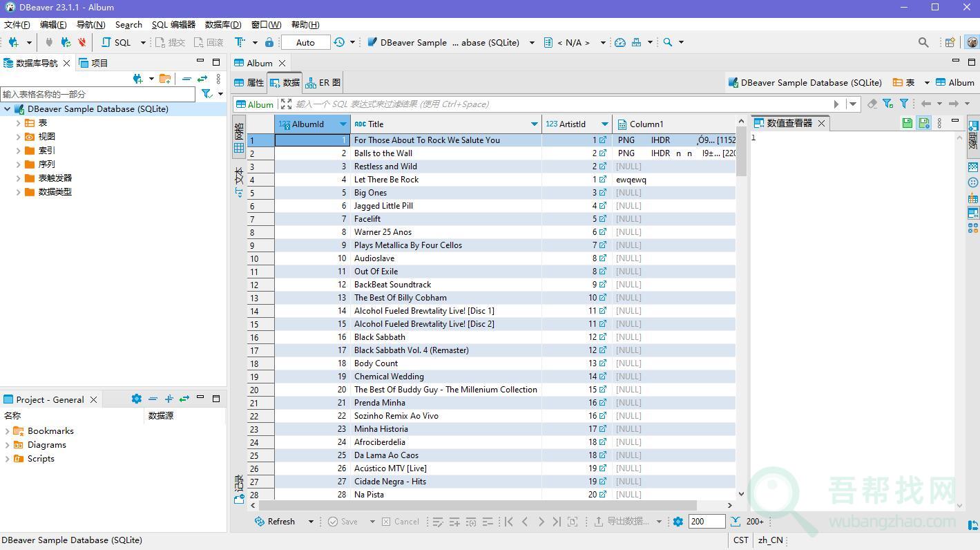Open the SQL editor from the toolbar
This screenshot has height=550, width=980.
pyautogui.click(x=115, y=42)
